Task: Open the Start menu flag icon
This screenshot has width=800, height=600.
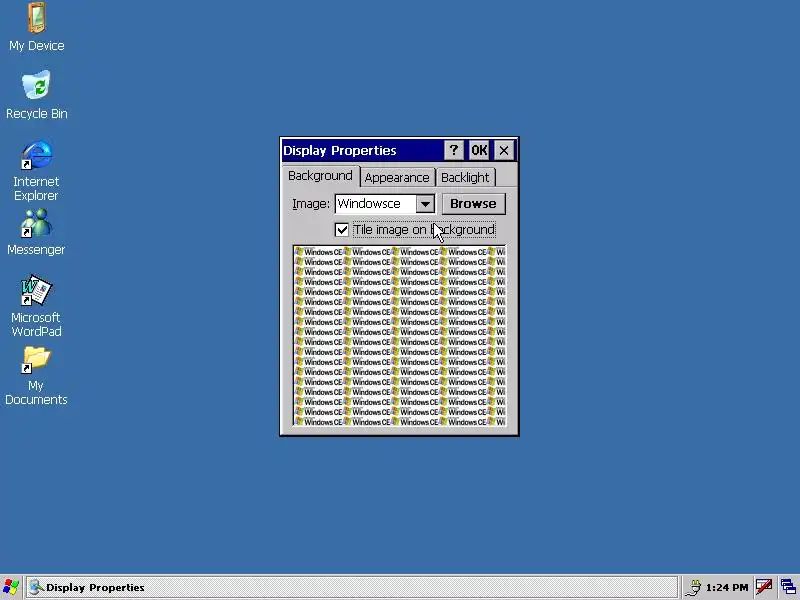Action: click(11, 587)
